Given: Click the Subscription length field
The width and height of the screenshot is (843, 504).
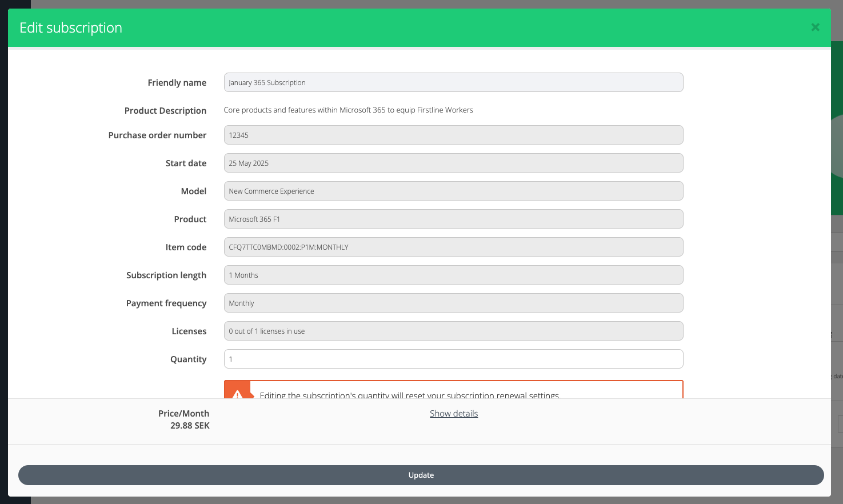Looking at the screenshot, I should click(454, 275).
